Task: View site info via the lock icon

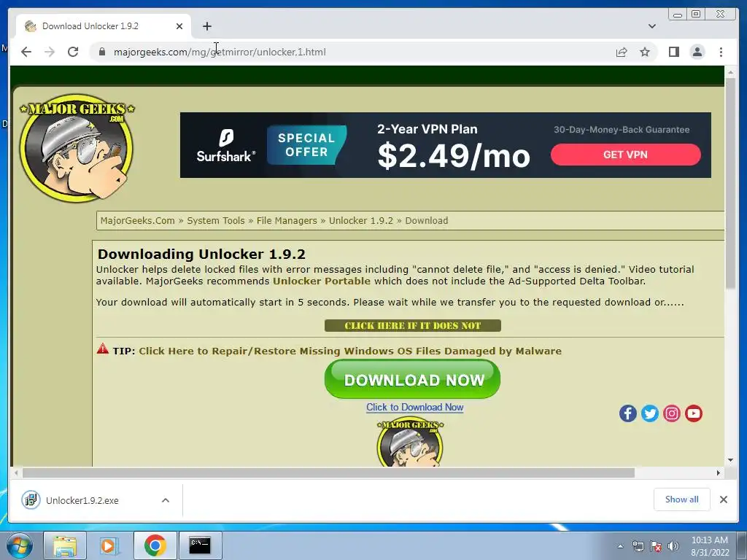Action: (x=102, y=52)
